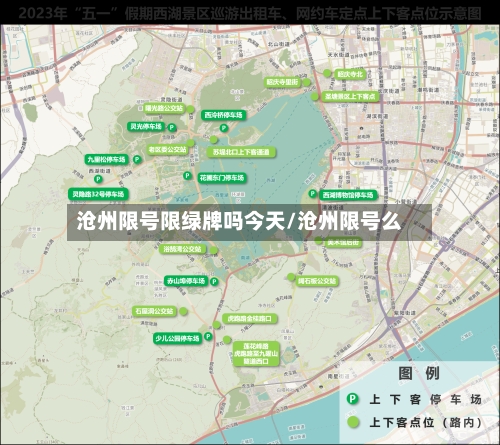Click the 虎跑路金祥路口 label

[249, 319]
